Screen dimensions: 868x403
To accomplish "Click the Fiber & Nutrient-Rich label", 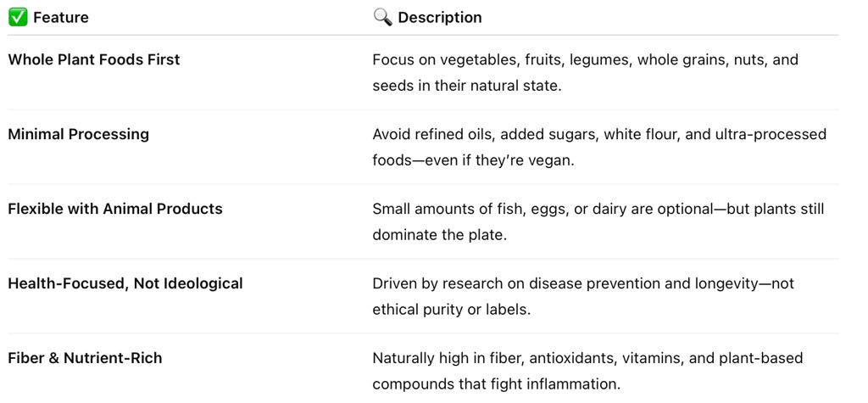I will click(85, 358).
